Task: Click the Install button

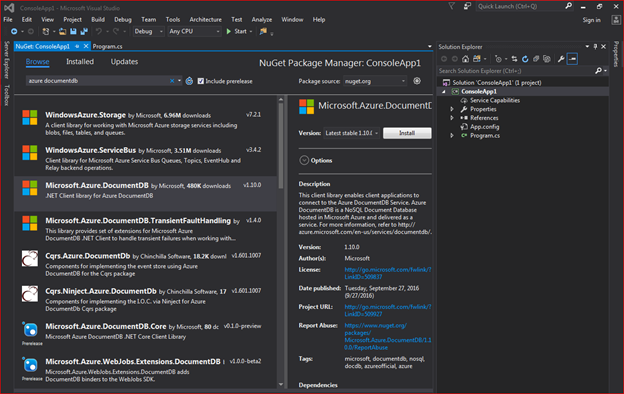Action: click(x=407, y=133)
